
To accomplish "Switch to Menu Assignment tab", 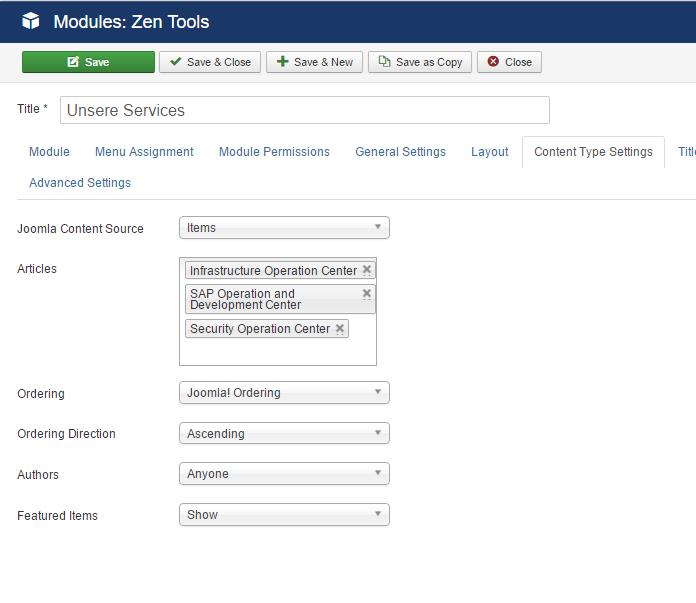I will (144, 152).
